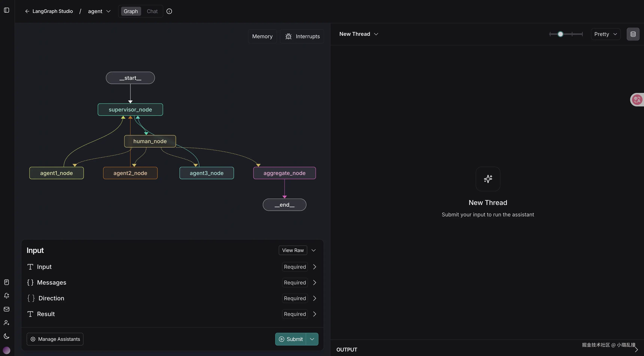Open the database icon button top right
Screen dimensions: 644x356
(633, 34)
